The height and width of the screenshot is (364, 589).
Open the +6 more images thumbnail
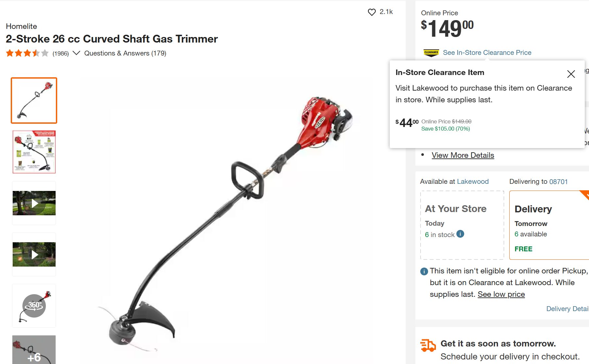click(x=34, y=350)
